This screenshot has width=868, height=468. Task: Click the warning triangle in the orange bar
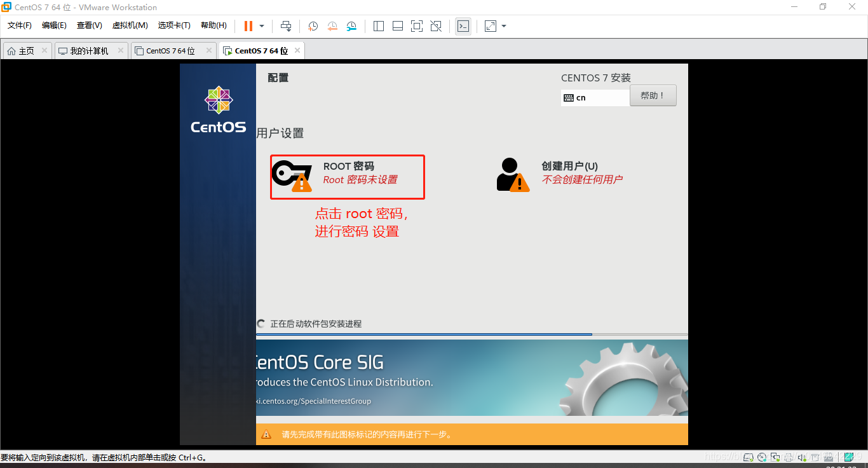pos(267,434)
